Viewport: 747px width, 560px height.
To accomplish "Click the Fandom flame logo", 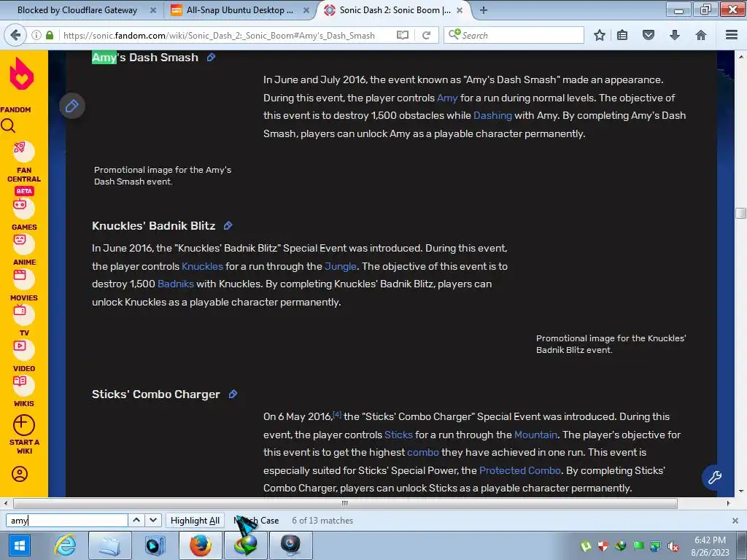I will tap(22, 74).
